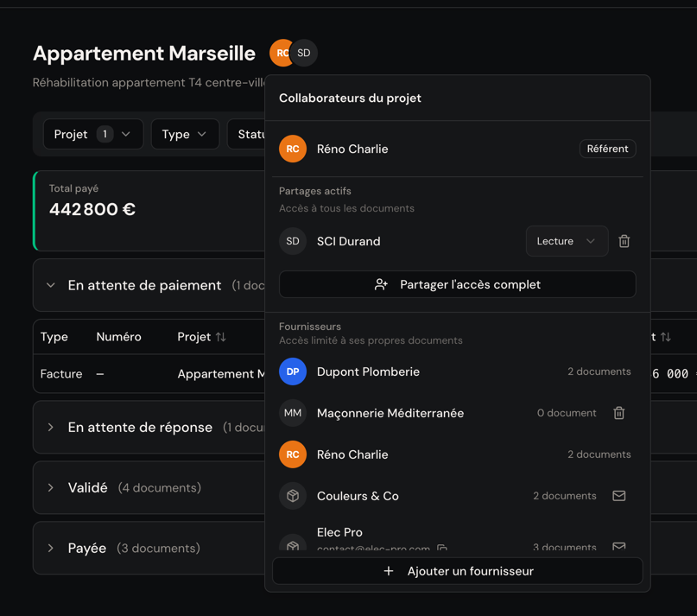Open the Statut filter dropdown

coord(251,134)
